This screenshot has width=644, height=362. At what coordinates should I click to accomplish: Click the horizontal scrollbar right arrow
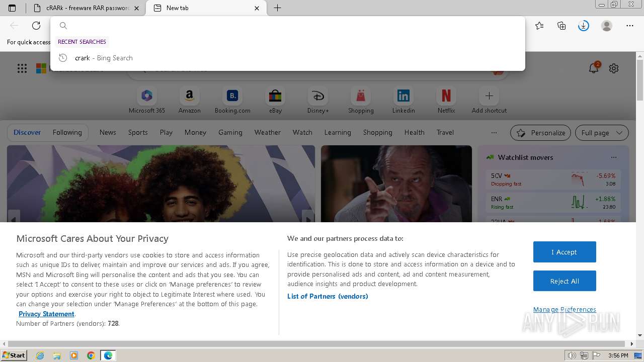click(632, 344)
